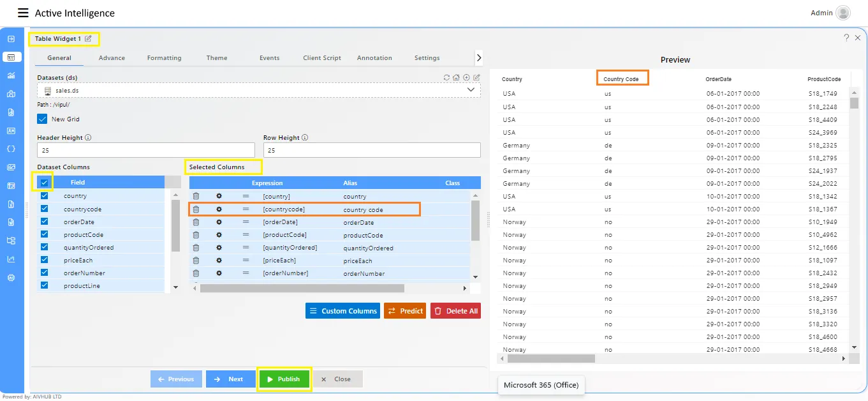The image size is (868, 401).
Task: Open gear settings for [orderNumber] column
Action: pyautogui.click(x=219, y=273)
